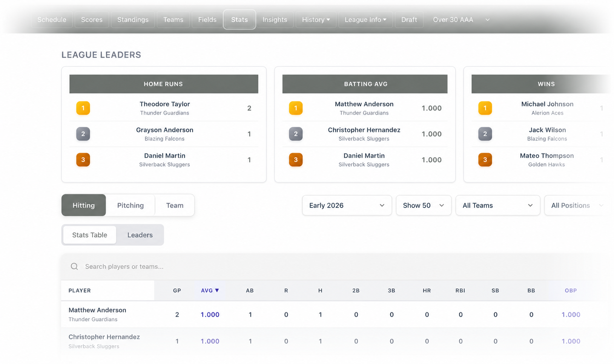Open the History menu
Image resolution: width=614 pixels, height=364 pixels.
316,20
